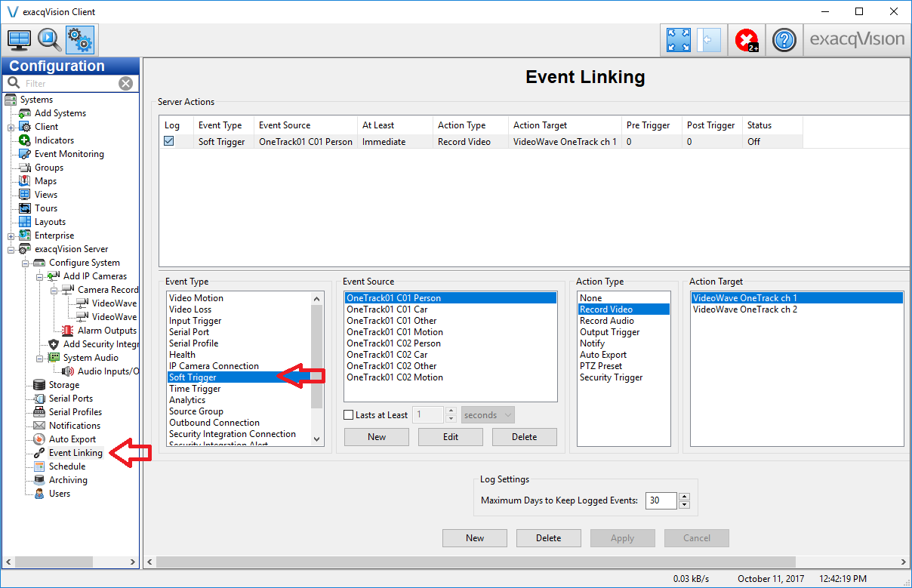Click the Add Systems tree icon
This screenshot has width=912, height=588.
coord(26,113)
